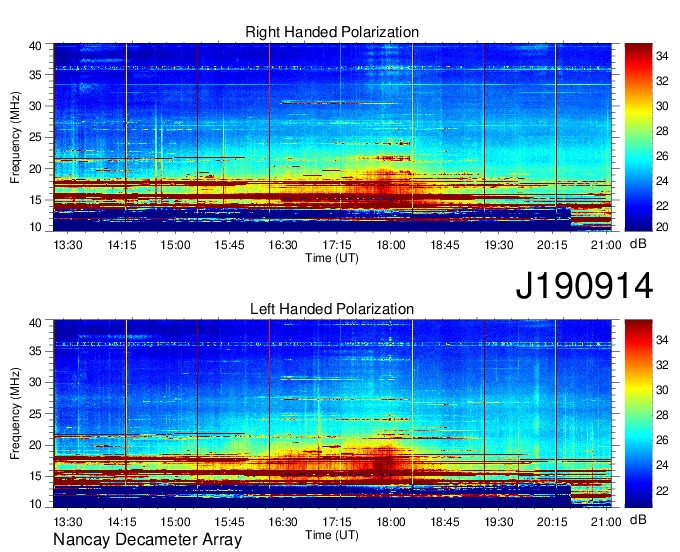
Task: Click the top plot's 'Time (UT)' axis label
Action: pyautogui.click(x=332, y=258)
